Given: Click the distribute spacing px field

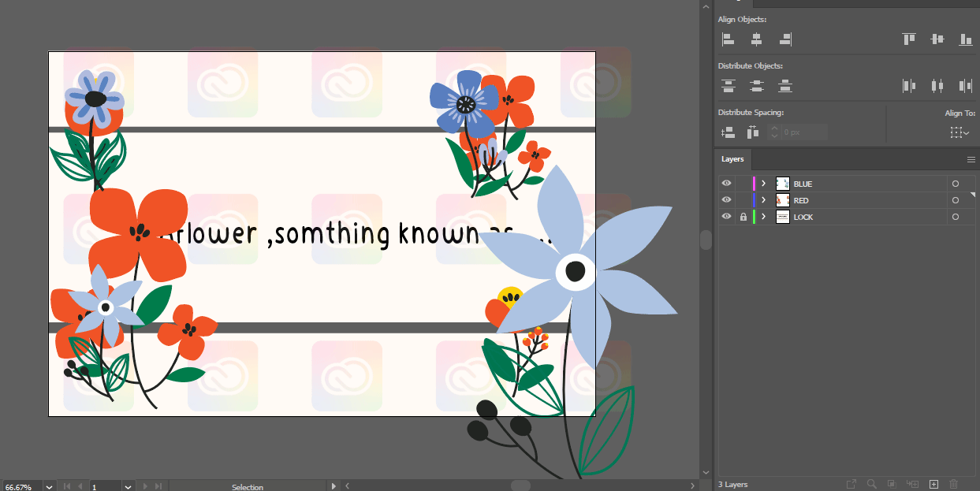Looking at the screenshot, I should pos(804,132).
